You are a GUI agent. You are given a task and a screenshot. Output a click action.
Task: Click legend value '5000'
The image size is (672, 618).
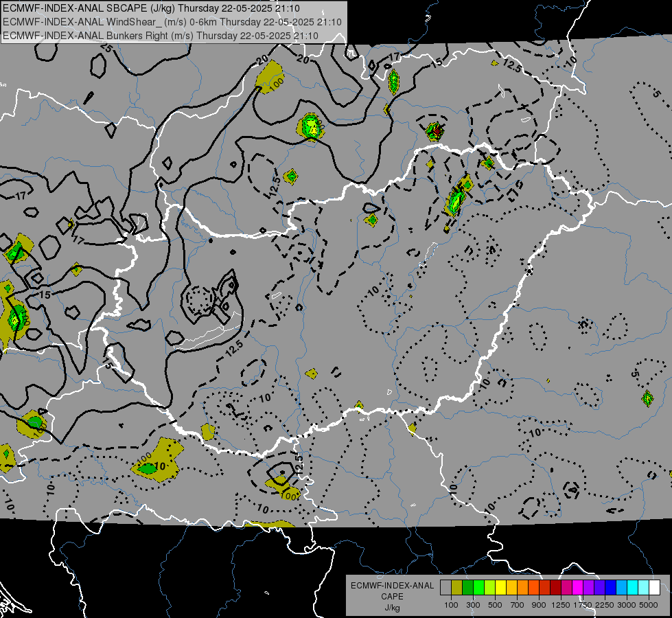click(649, 605)
